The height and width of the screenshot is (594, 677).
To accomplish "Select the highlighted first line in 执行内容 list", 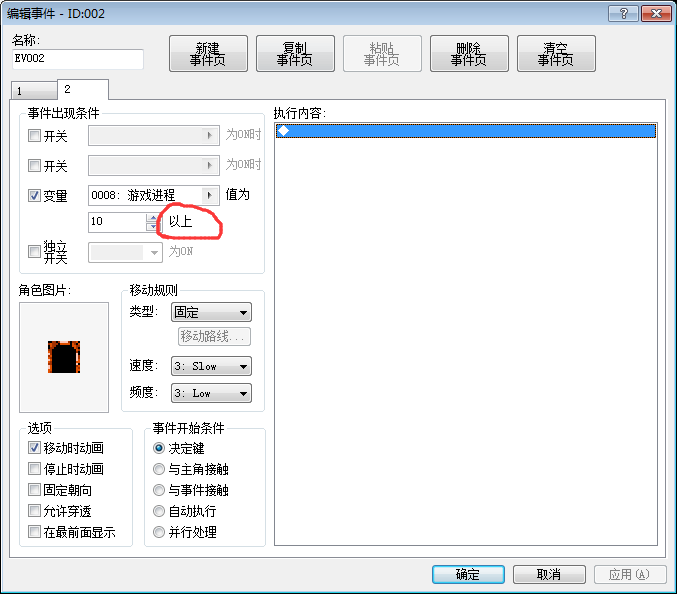I will click(466, 131).
